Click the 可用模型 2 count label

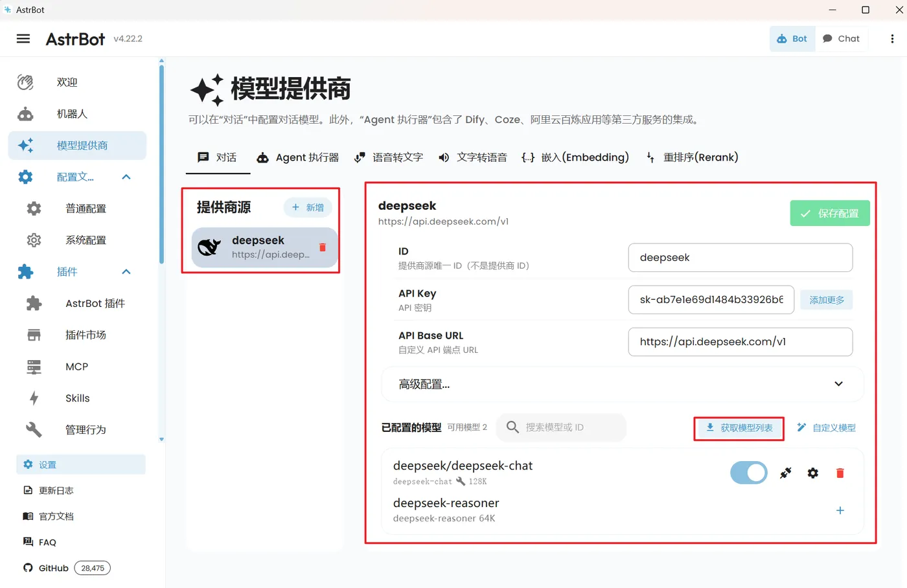click(467, 427)
